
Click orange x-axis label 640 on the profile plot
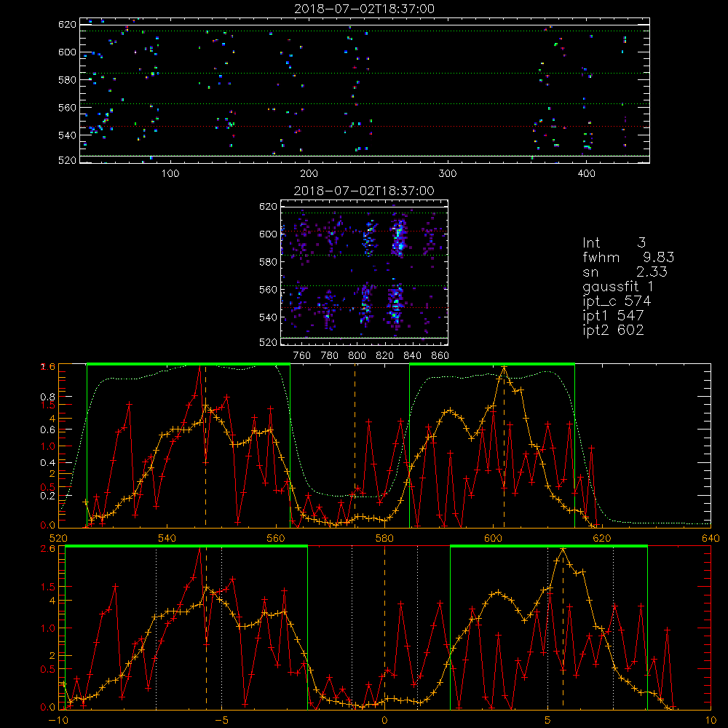pyautogui.click(x=711, y=539)
